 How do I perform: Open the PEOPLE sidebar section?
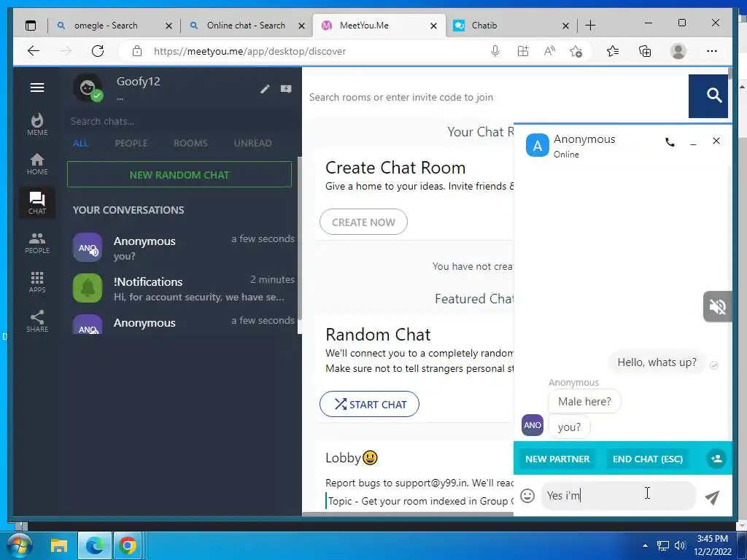37,243
